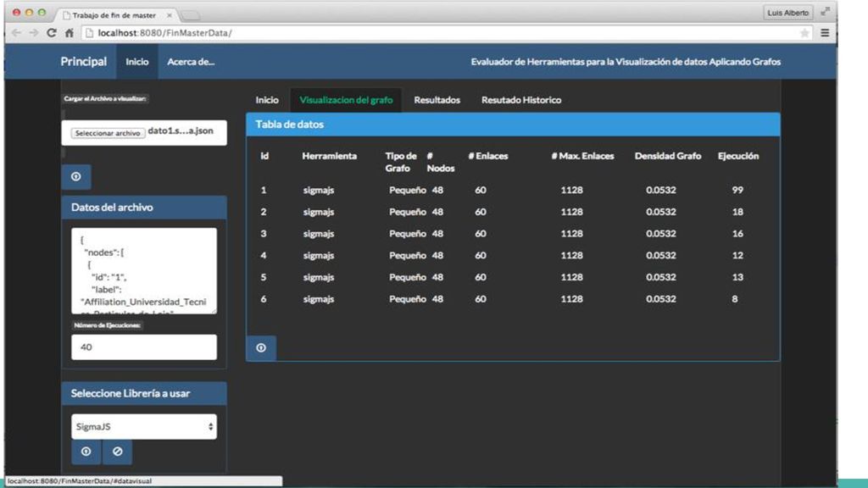
Task: Reload the page with the refresh icon
Action: 52,33
